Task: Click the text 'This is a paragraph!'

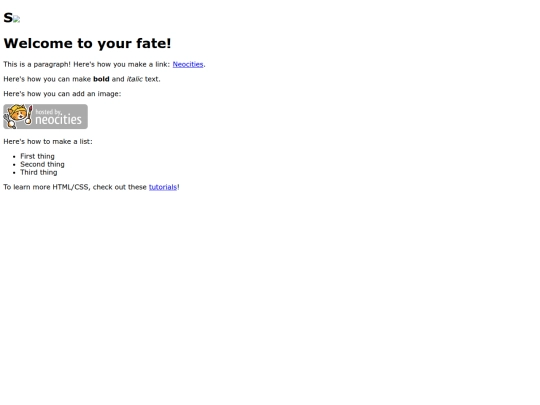Action: (x=37, y=64)
